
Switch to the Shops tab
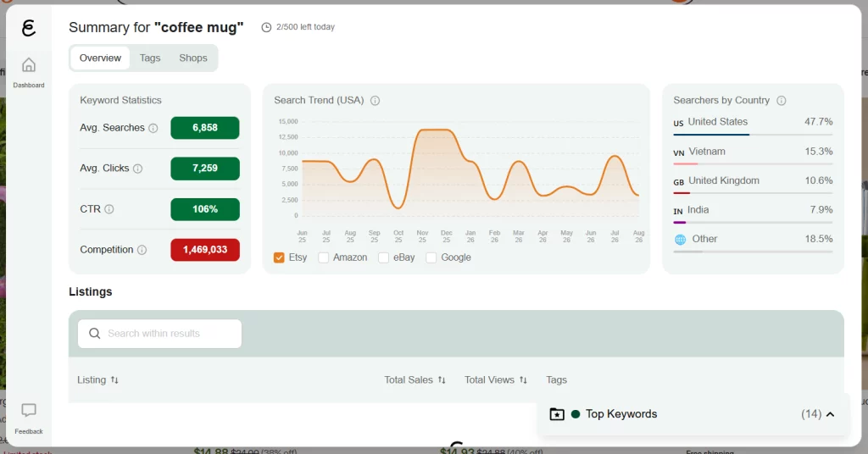pyautogui.click(x=193, y=58)
